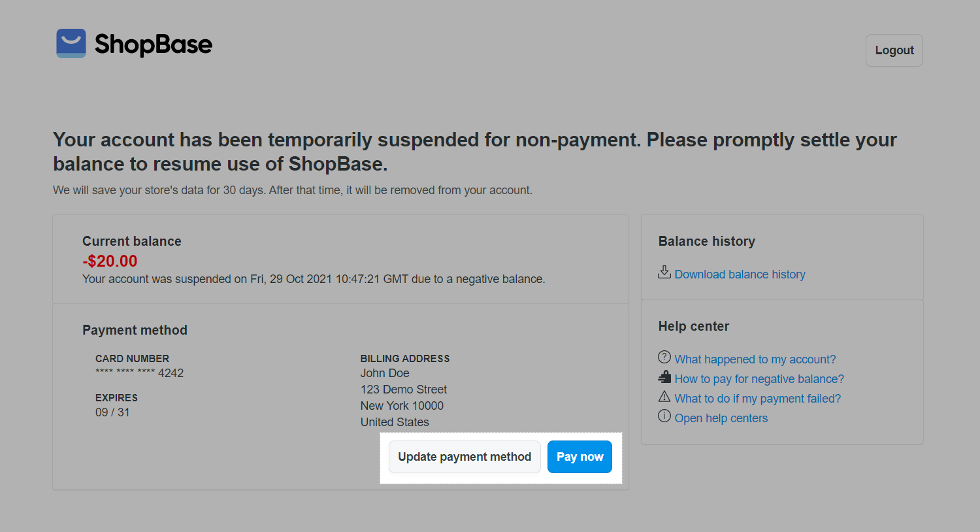Click the 123 Demo Street billing address line
This screenshot has width=980, height=532.
tap(403, 390)
